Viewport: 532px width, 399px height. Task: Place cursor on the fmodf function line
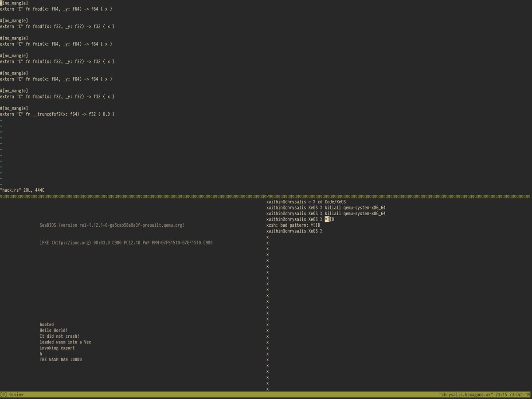click(x=57, y=27)
